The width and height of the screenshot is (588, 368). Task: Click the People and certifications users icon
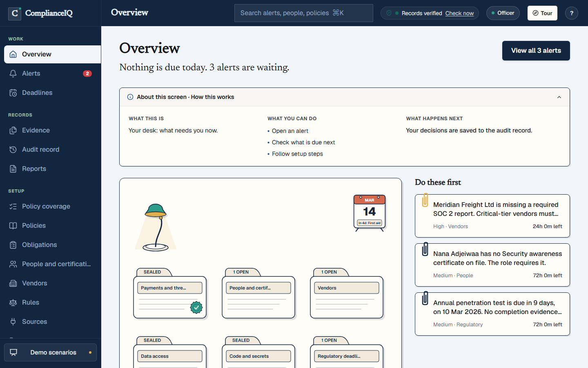[13, 264]
